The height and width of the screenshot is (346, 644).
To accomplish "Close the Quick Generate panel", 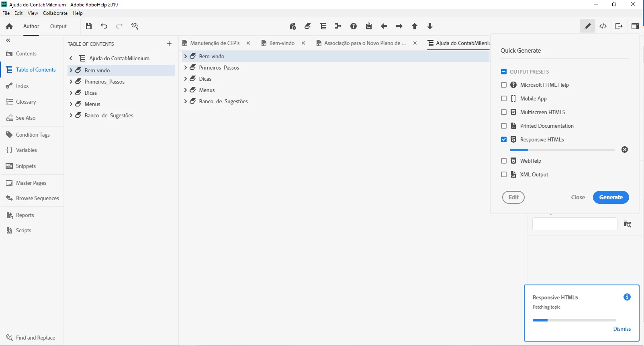I will click(578, 197).
